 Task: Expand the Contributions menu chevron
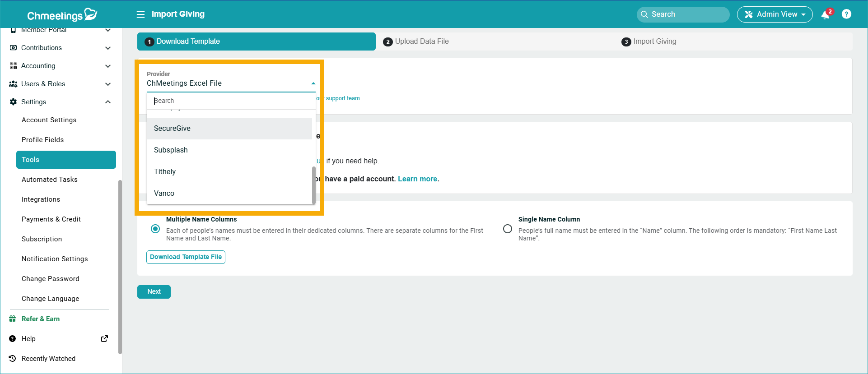click(x=108, y=48)
